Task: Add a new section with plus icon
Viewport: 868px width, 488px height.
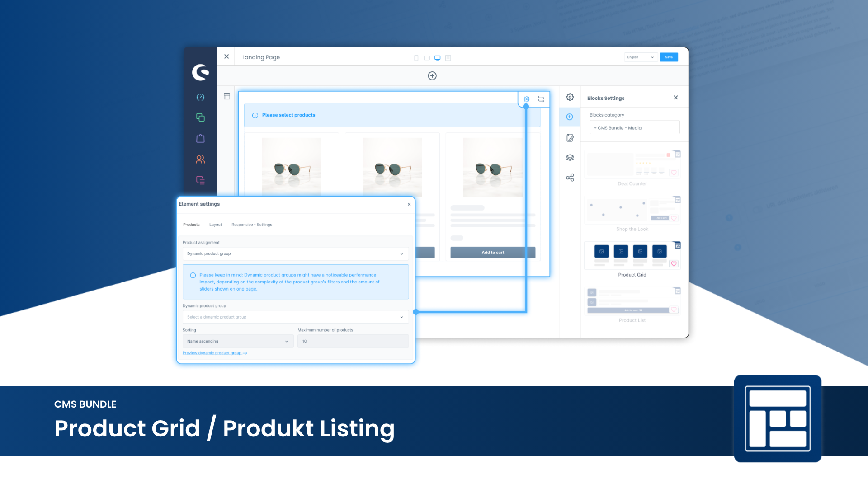Action: pyautogui.click(x=432, y=76)
